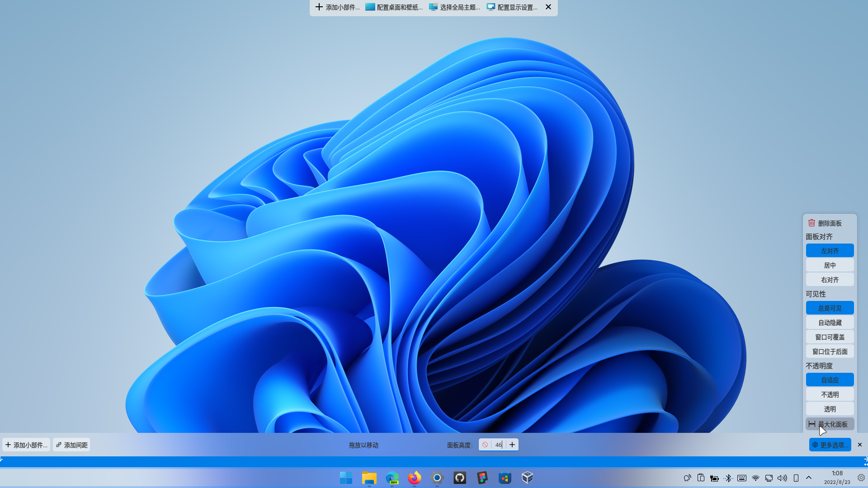
Task: Launch VirtualBox cube icon in taskbar
Action: (528, 478)
